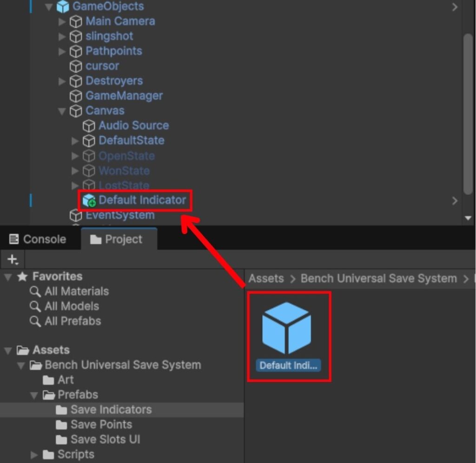This screenshot has width=476, height=463.
Task: Go to Assets in breadcrumb path
Action: (266, 279)
